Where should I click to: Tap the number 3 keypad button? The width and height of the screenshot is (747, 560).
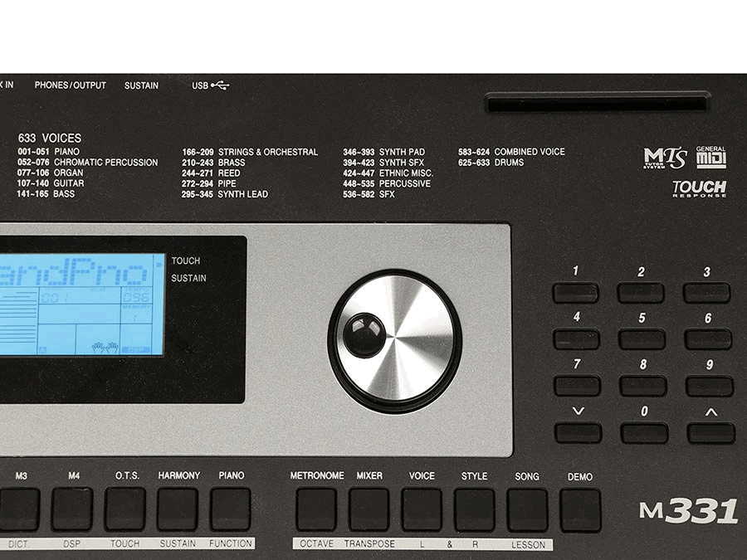click(706, 292)
